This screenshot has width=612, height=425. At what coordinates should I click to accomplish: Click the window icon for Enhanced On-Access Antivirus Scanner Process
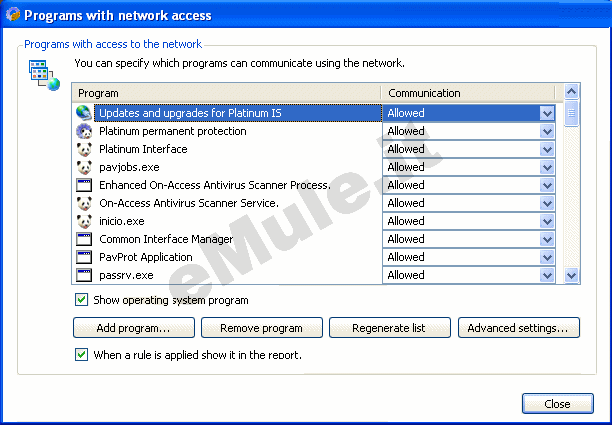tap(84, 185)
